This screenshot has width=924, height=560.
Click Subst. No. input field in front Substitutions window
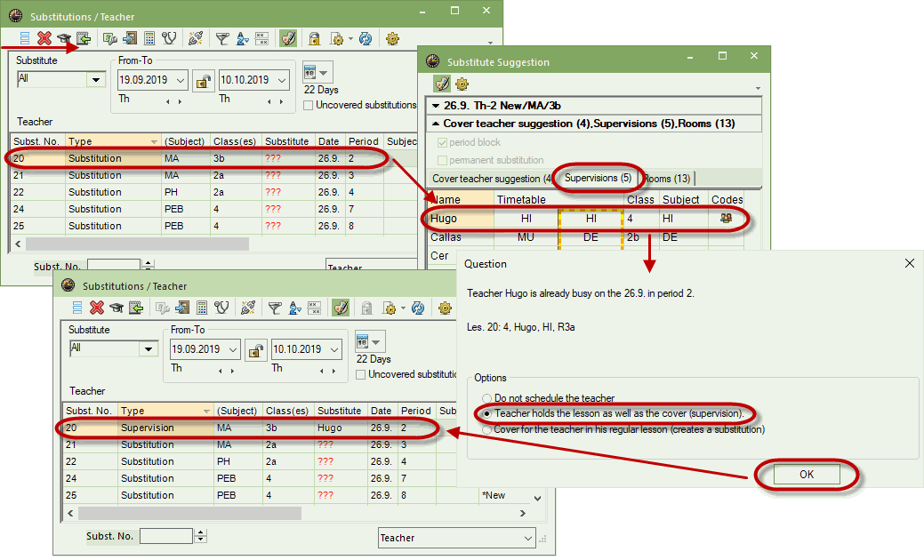[x=166, y=536]
